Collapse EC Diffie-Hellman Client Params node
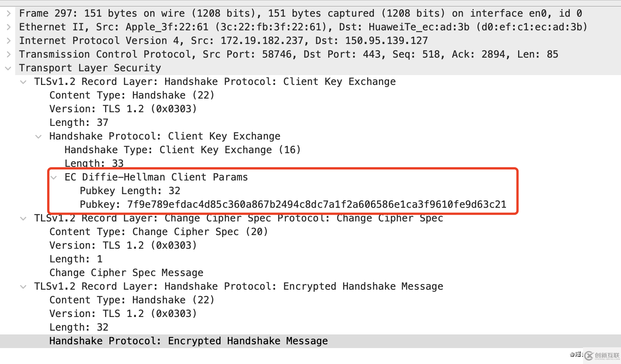Screen dimensions: 621x364 (54, 177)
